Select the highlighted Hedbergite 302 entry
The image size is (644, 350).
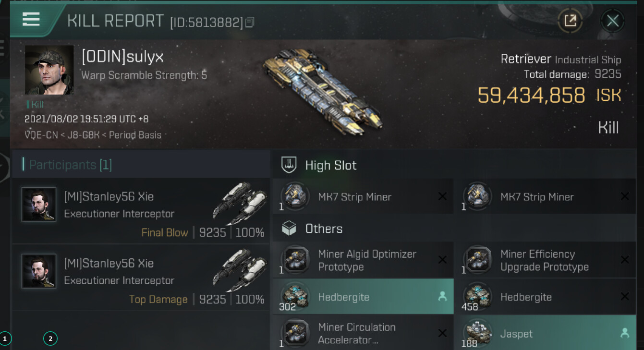363,297
